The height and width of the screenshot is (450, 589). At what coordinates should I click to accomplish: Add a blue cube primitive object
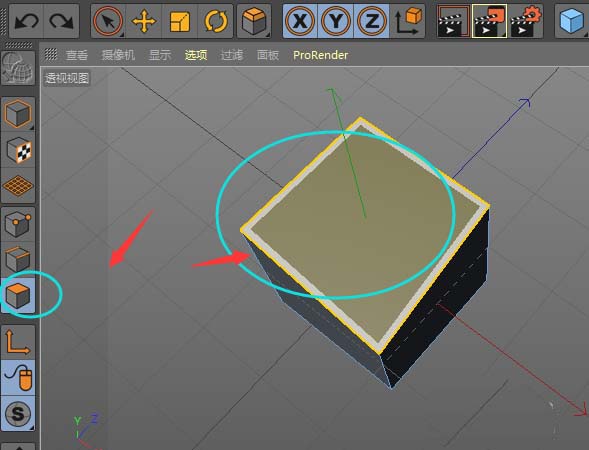point(571,21)
